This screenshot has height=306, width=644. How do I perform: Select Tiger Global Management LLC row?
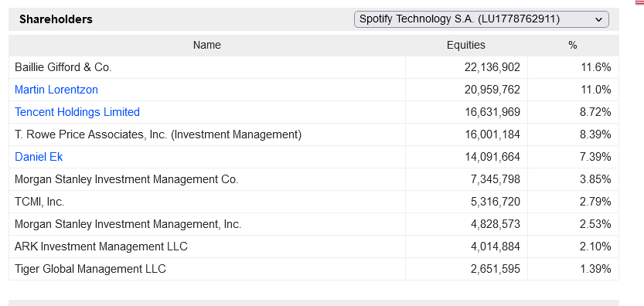(314, 269)
